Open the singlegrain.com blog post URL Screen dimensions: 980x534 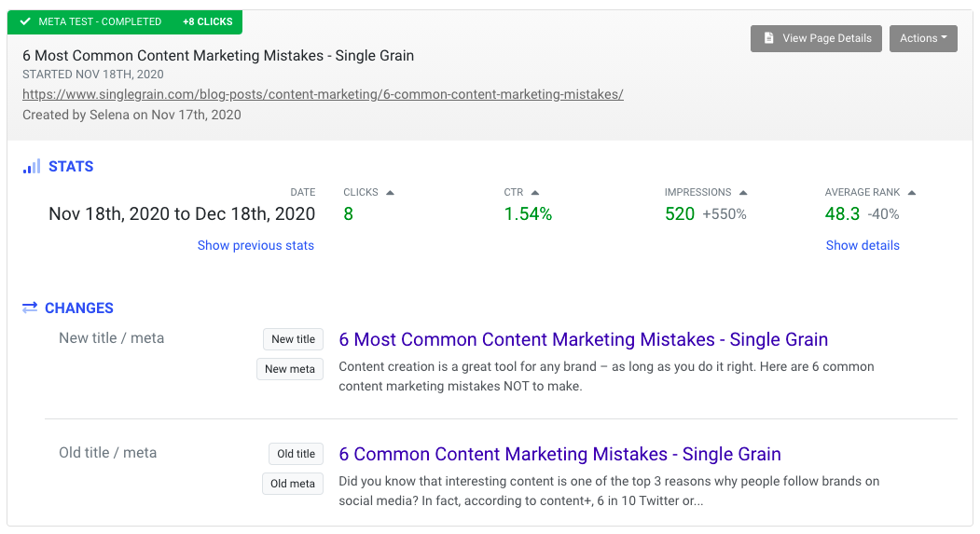click(x=324, y=94)
